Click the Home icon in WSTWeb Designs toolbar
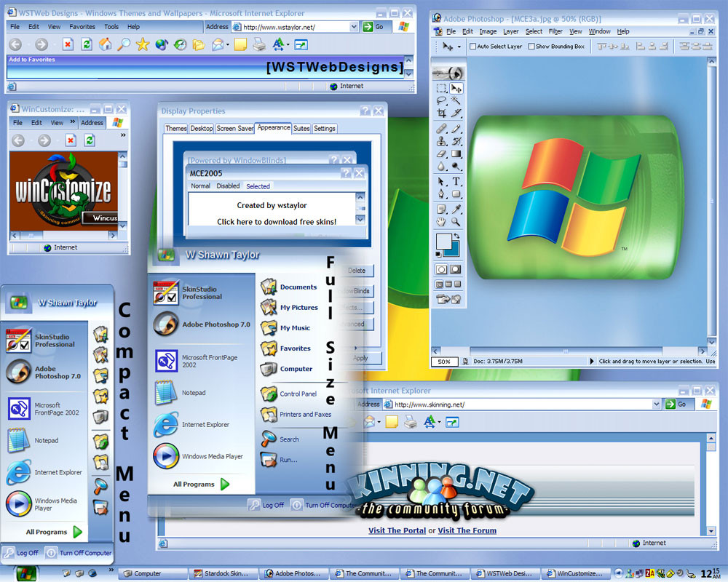The image size is (728, 582). click(106, 44)
